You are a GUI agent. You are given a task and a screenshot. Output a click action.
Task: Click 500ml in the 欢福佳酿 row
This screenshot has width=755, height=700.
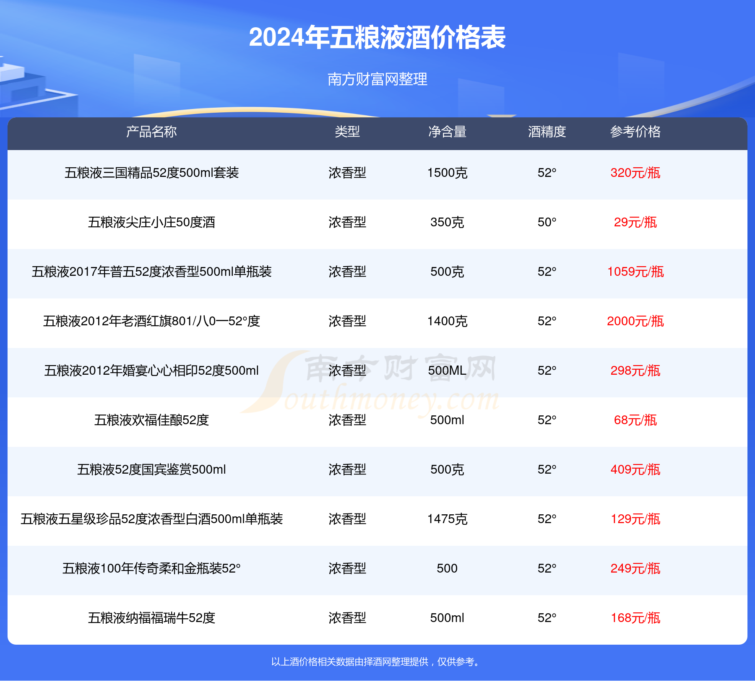point(447,420)
